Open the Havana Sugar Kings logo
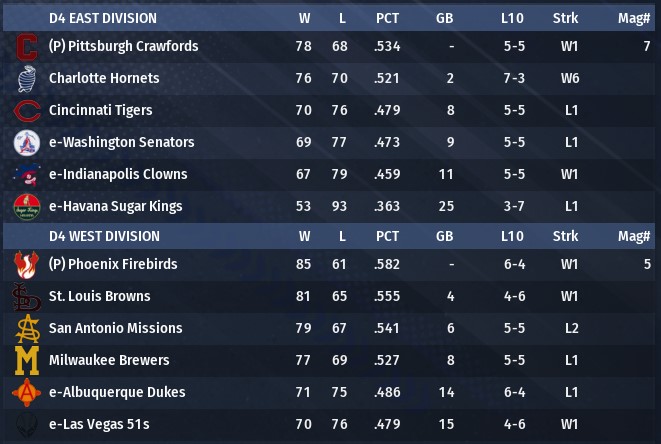661x444 pixels. [27, 207]
